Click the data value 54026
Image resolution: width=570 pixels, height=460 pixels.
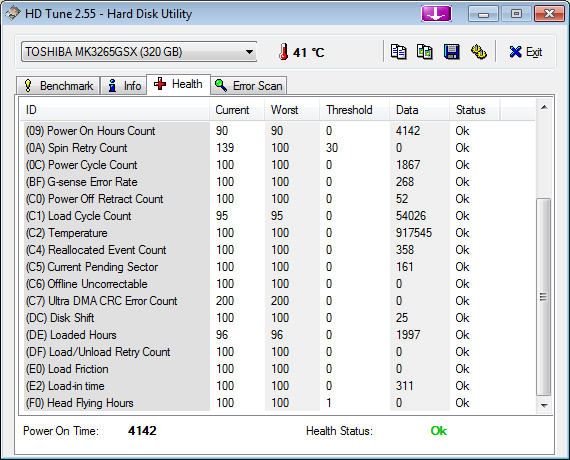pyautogui.click(x=411, y=216)
